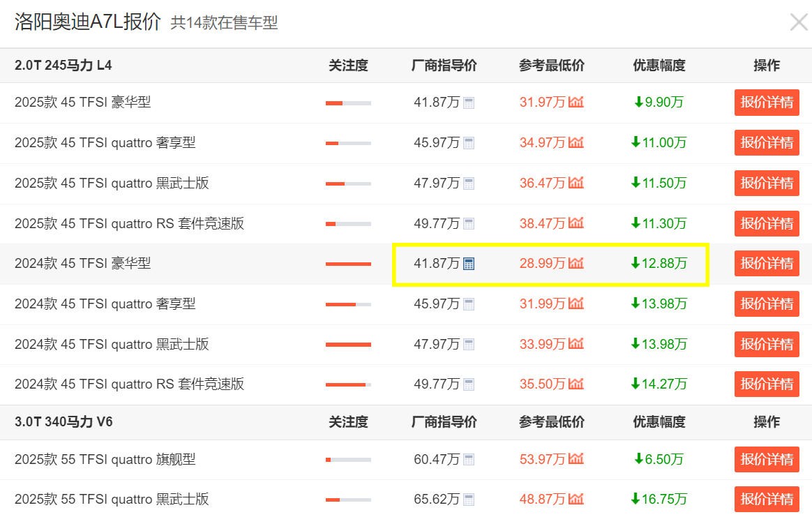Open model link 2025款 45 TFSI quattro 奢享型
Screen dimensions: 812x517
(x=105, y=142)
